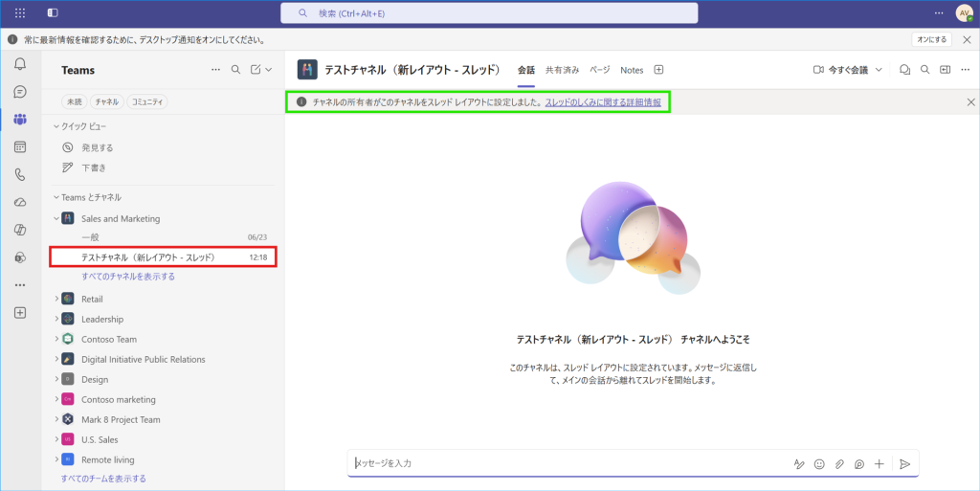
Task: Expand the Mark 8 Project Team
Action: [56, 419]
